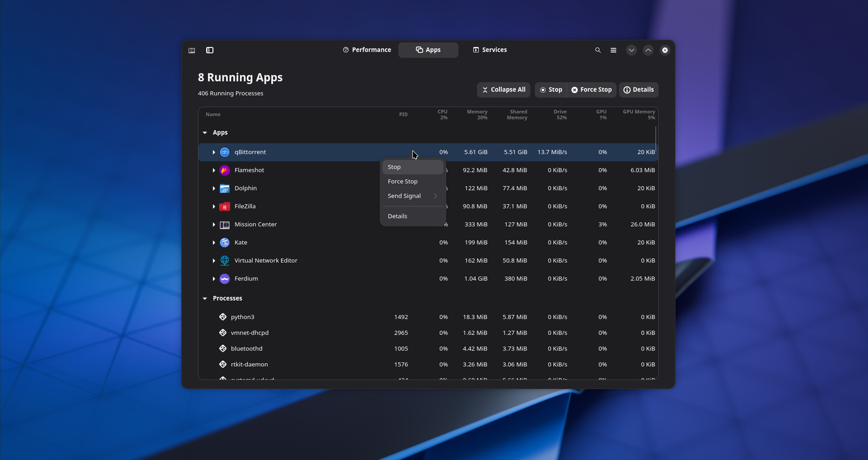The image size is (868, 460).
Task: Expand the Mission Center row arrow
Action: click(x=214, y=225)
